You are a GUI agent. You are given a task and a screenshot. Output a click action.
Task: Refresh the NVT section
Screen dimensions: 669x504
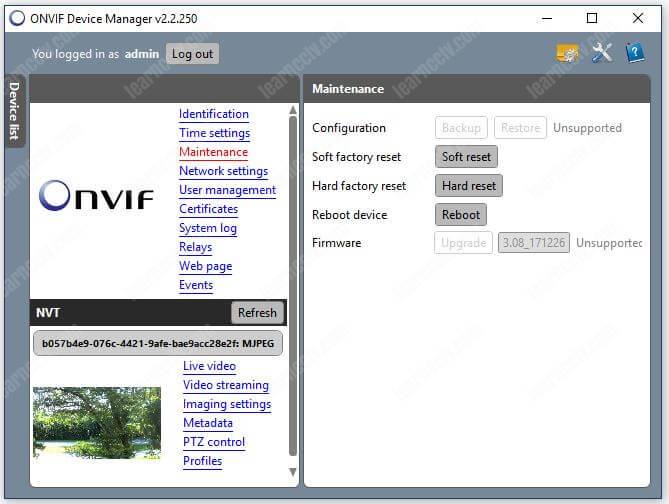coord(257,313)
